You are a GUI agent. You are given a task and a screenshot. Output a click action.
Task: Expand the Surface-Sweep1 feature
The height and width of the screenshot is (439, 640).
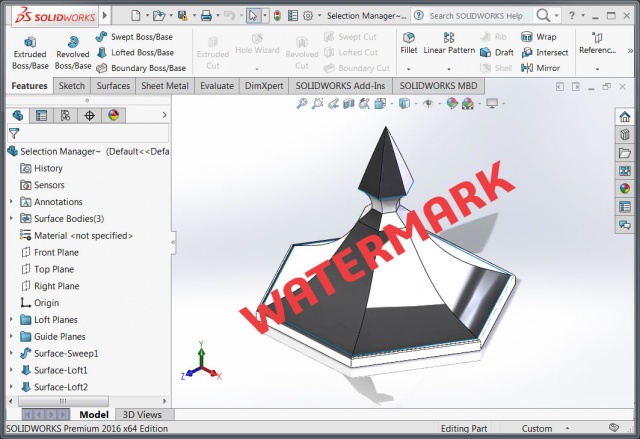(x=11, y=353)
